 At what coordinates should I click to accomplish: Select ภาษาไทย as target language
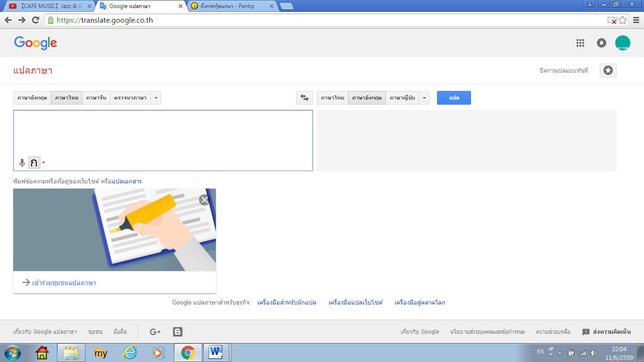pos(332,98)
